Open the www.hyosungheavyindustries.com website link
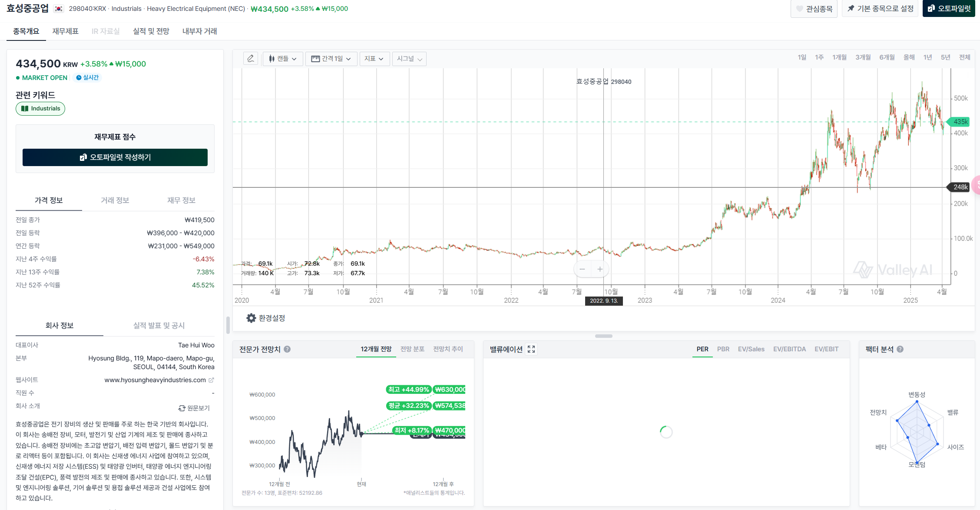Screen dimensions: 980x510 [155, 380]
